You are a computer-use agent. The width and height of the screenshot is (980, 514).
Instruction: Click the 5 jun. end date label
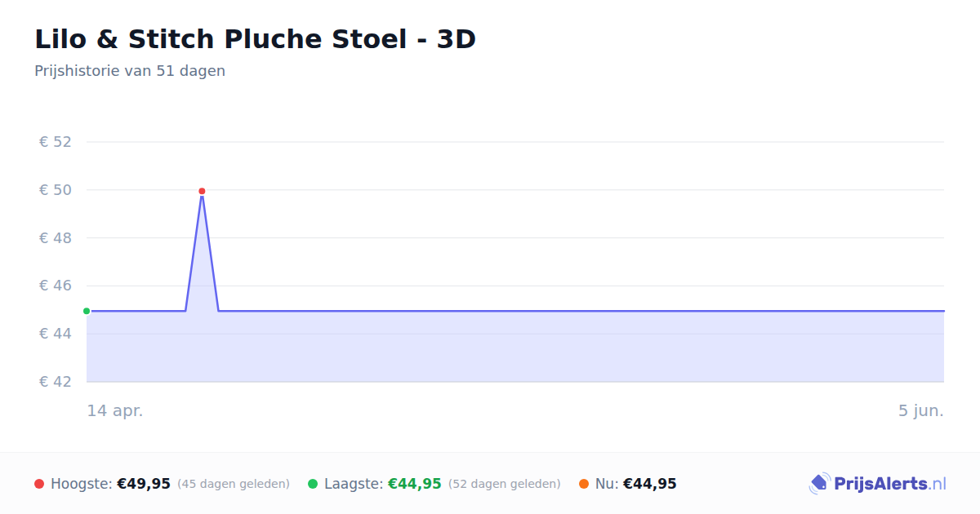click(x=921, y=410)
